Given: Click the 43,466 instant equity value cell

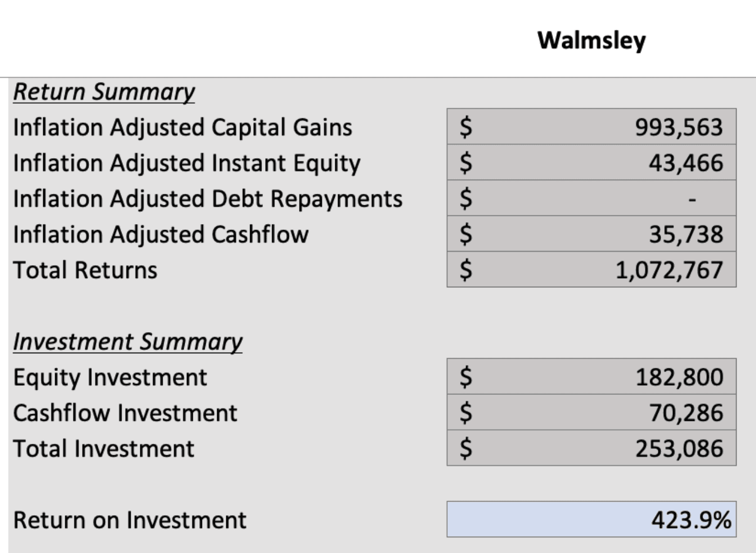Looking at the screenshot, I should [x=591, y=163].
